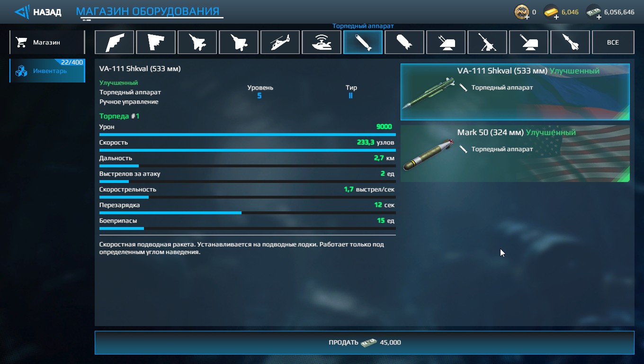Select the missile rocket category icon
Screen dimensions: 644x364
pyautogui.click(x=570, y=42)
